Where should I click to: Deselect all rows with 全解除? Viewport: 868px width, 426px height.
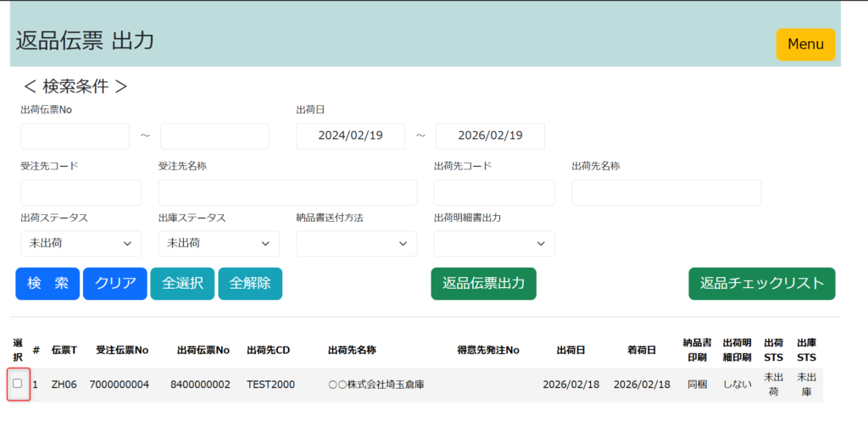(x=249, y=284)
